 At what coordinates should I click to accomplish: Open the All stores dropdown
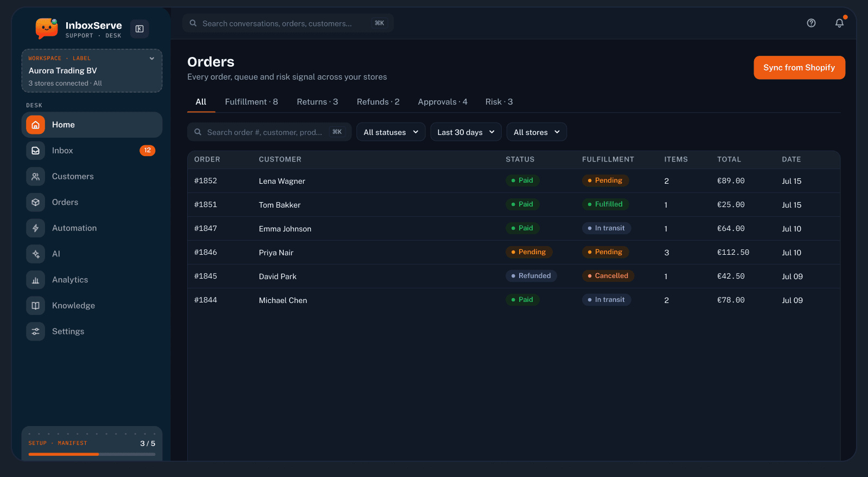[537, 132]
